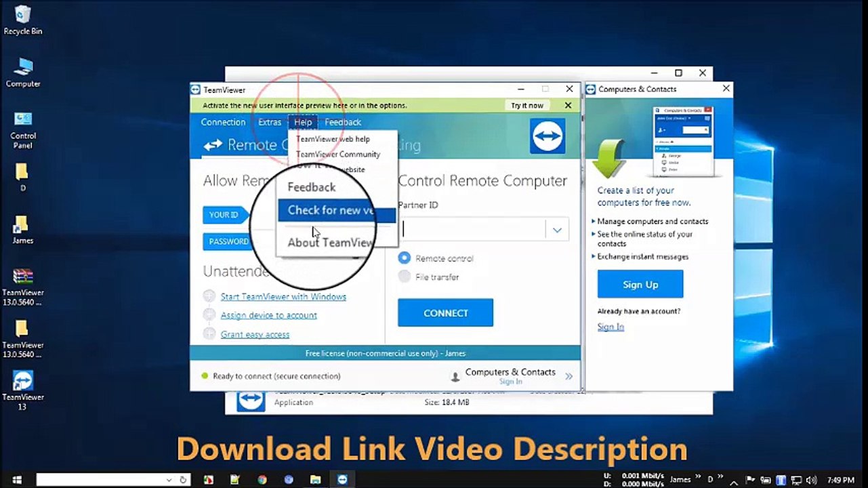Select the TeamViewer 13 desktop shortcut
This screenshot has height=488, width=868.
pos(23,390)
